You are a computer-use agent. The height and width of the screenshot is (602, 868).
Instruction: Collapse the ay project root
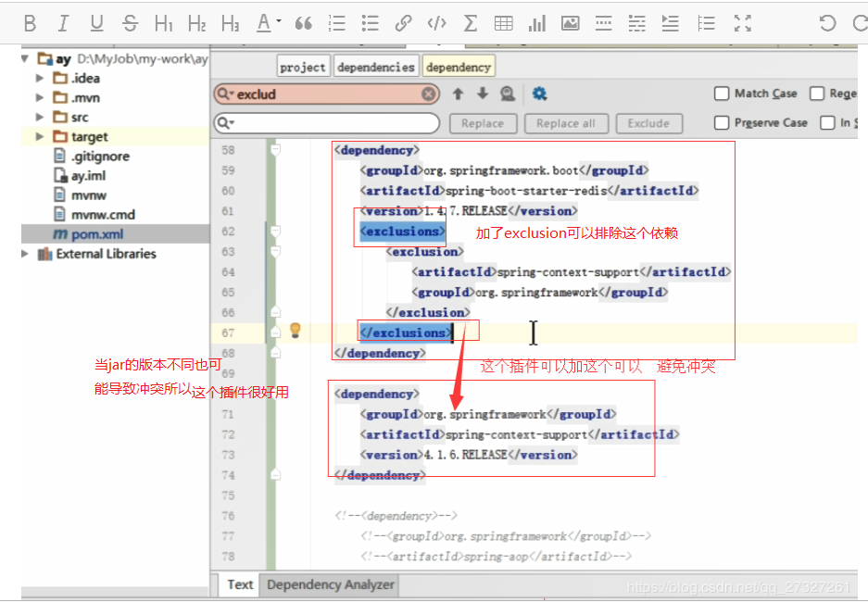pyautogui.click(x=25, y=58)
